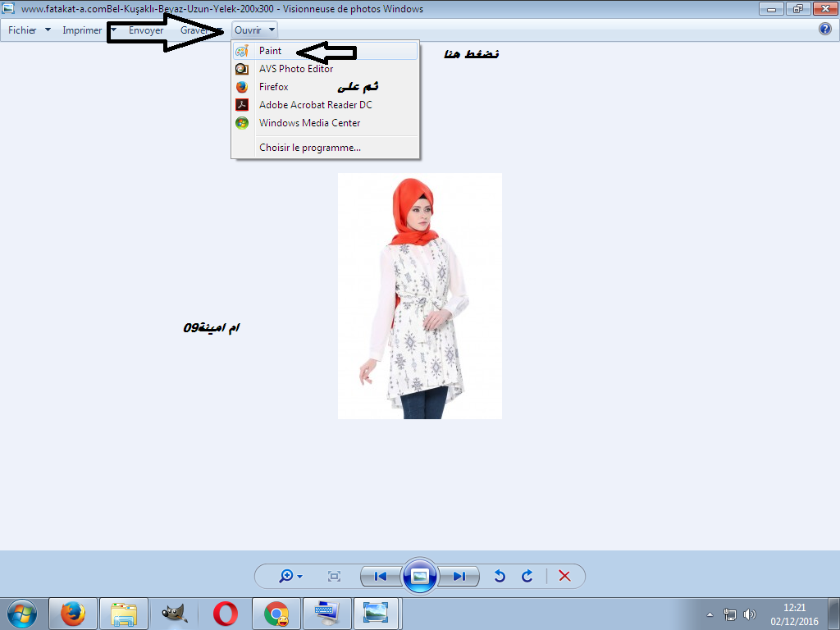The image size is (840, 630).
Task: Skip to the next photo
Action: coord(459,577)
